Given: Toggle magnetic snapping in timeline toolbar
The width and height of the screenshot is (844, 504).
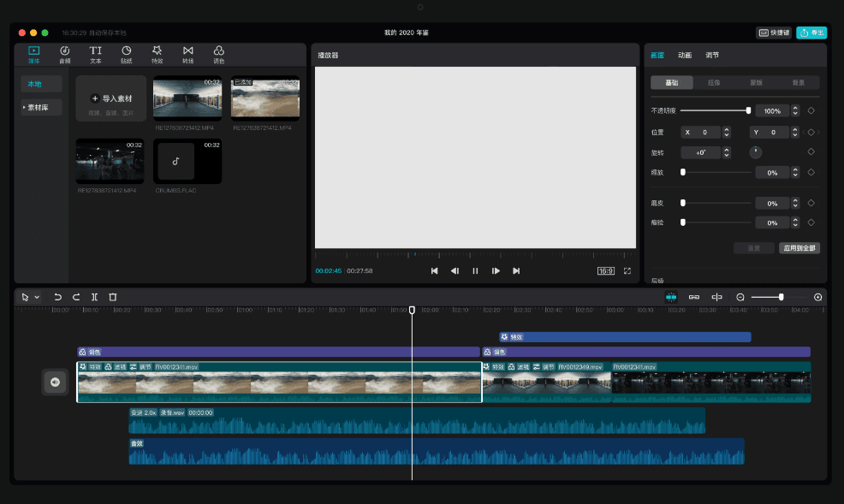Looking at the screenshot, I should [671, 297].
